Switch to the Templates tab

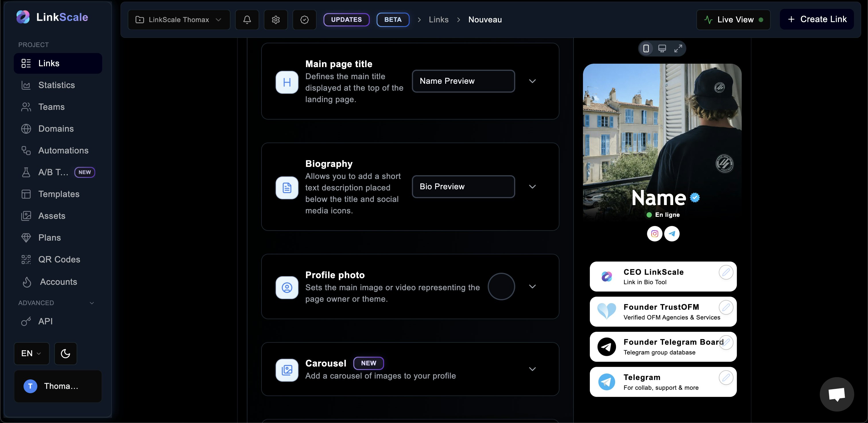[x=59, y=194]
